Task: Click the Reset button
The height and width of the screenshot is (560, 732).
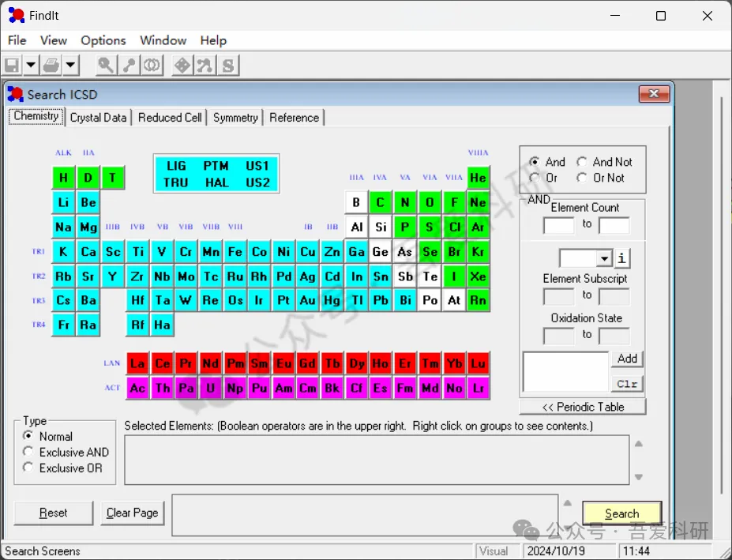Action: (x=53, y=513)
